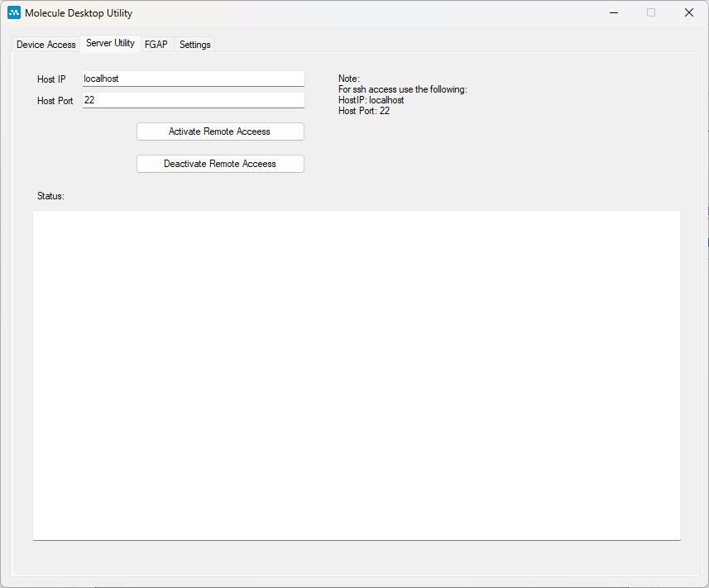The width and height of the screenshot is (709, 588).
Task: Click the Host Port label
Action: click(55, 100)
